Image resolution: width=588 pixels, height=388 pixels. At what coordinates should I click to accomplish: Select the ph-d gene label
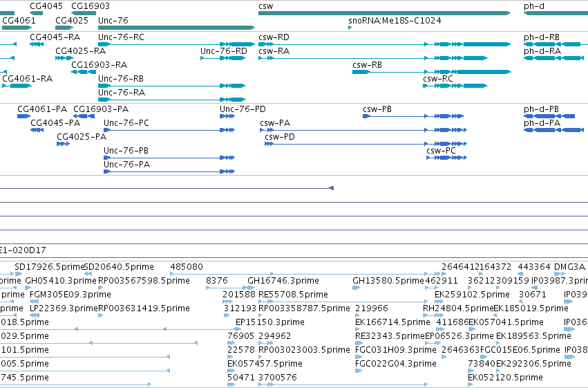(533, 6)
